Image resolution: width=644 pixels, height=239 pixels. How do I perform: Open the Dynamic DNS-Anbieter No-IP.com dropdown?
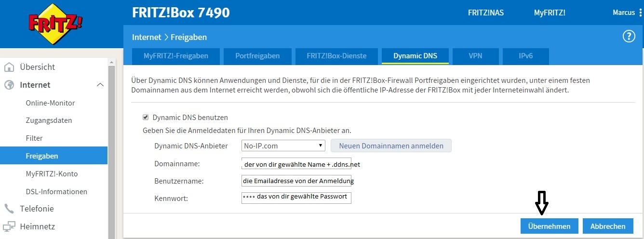tap(283, 146)
